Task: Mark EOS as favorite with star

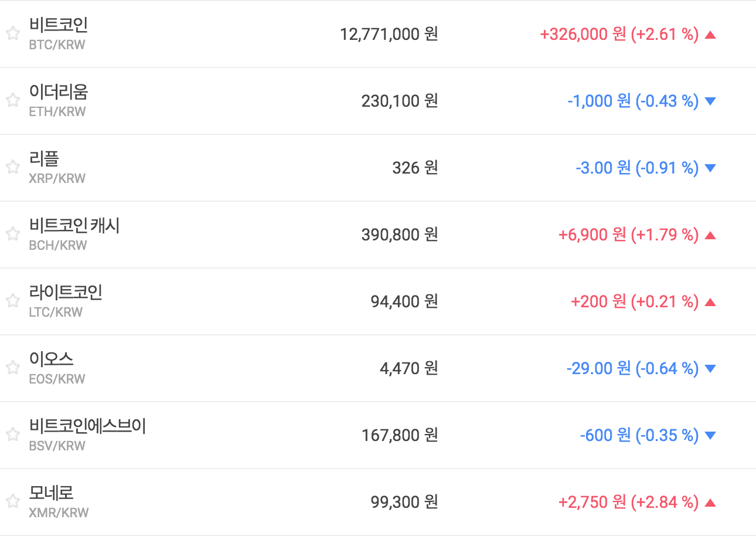Action: pyautogui.click(x=13, y=368)
